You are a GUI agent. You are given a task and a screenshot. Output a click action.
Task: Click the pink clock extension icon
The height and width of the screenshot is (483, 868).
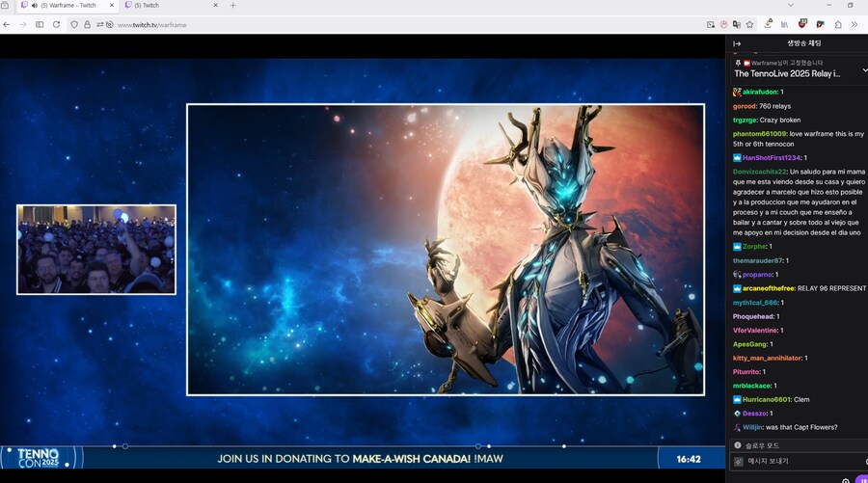(723, 24)
